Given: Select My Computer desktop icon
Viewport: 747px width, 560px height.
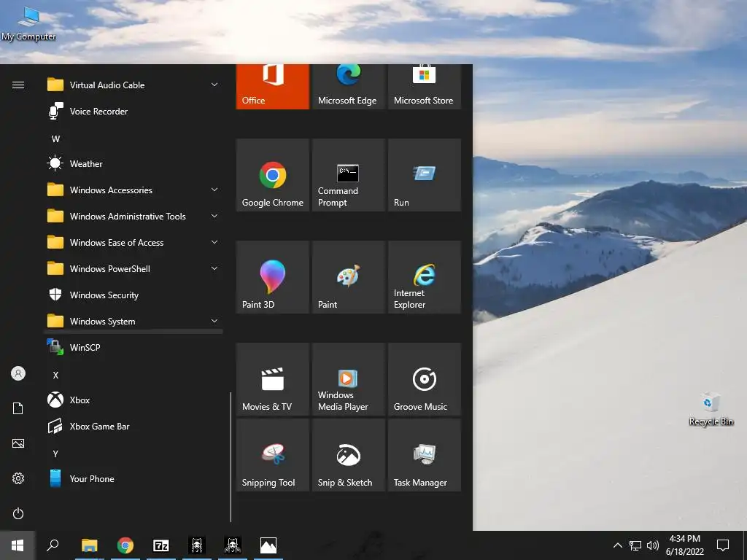Looking at the screenshot, I should tap(29, 23).
